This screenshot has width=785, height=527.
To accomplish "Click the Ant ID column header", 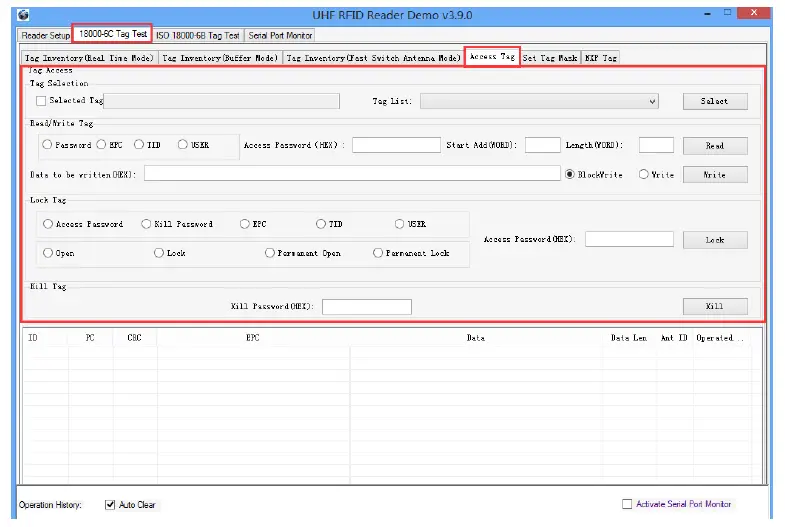I will [x=674, y=338].
